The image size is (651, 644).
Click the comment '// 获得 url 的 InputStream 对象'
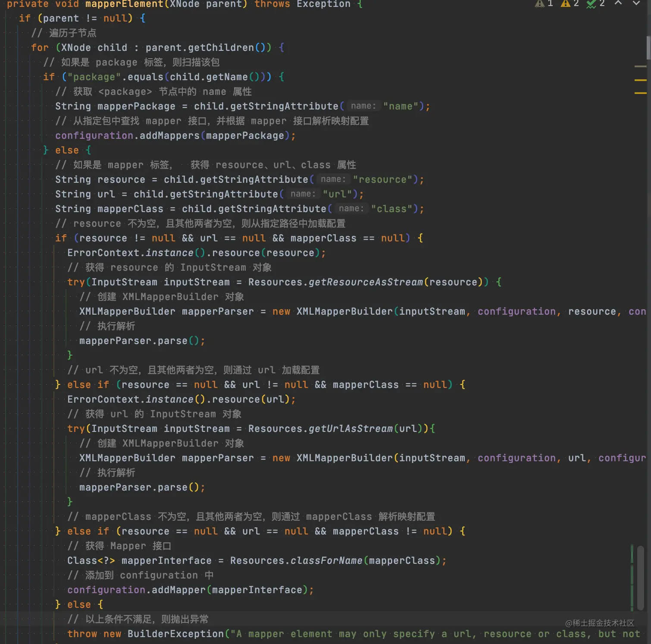point(154,414)
